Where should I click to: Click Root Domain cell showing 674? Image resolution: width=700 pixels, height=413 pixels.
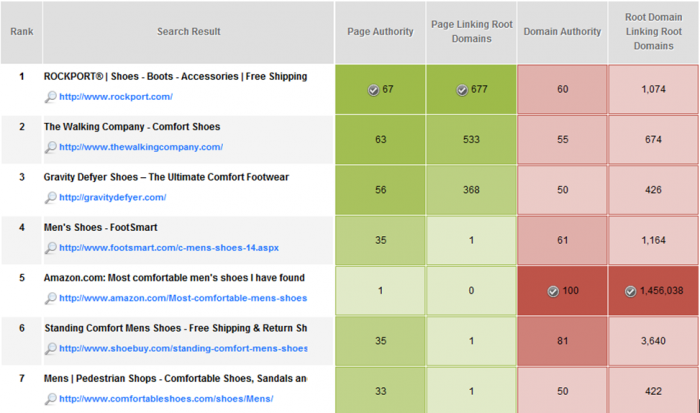(x=654, y=140)
